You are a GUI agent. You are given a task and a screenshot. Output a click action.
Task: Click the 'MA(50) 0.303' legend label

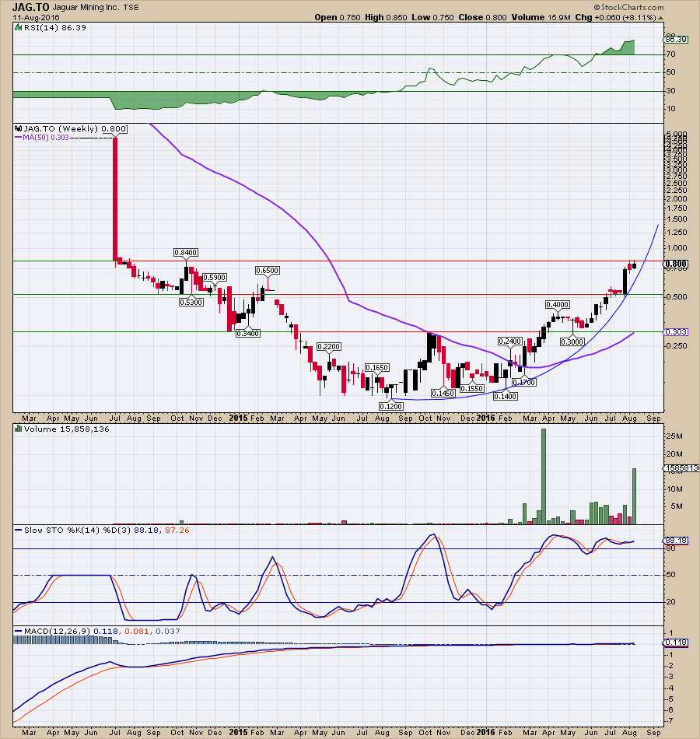[43, 138]
